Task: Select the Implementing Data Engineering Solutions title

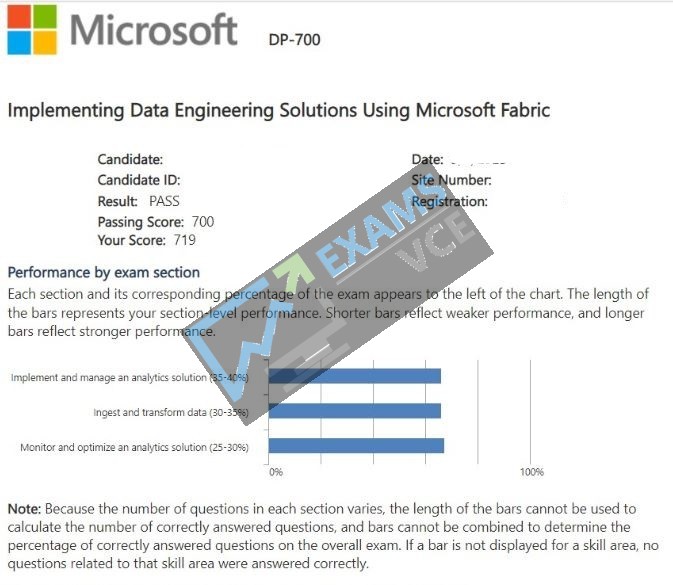Action: tap(279, 110)
